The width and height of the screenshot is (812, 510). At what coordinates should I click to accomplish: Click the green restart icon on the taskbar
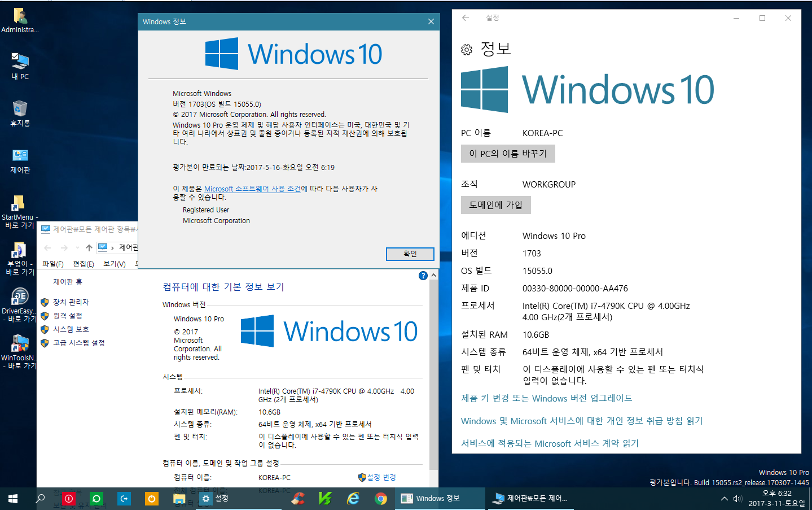pos(96,499)
